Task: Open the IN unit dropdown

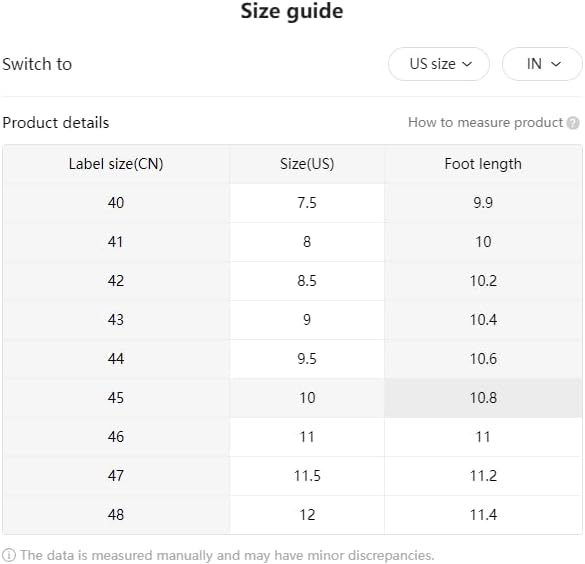Action: (542, 64)
